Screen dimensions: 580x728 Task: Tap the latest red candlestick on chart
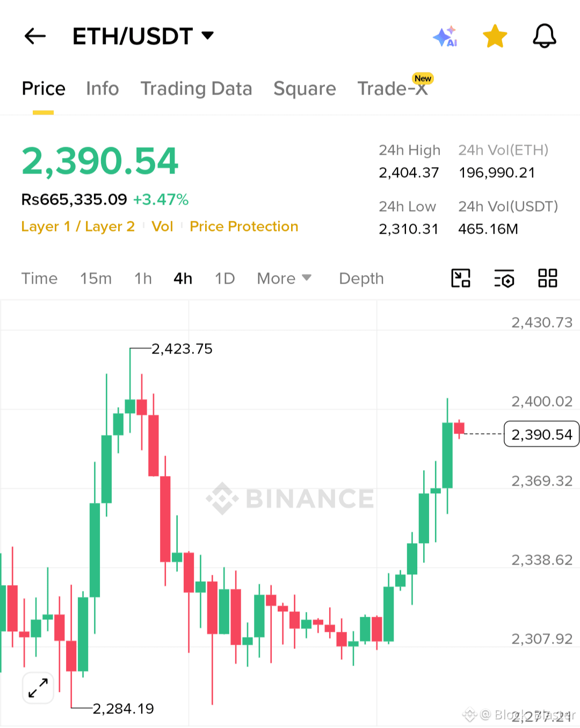tap(459, 428)
